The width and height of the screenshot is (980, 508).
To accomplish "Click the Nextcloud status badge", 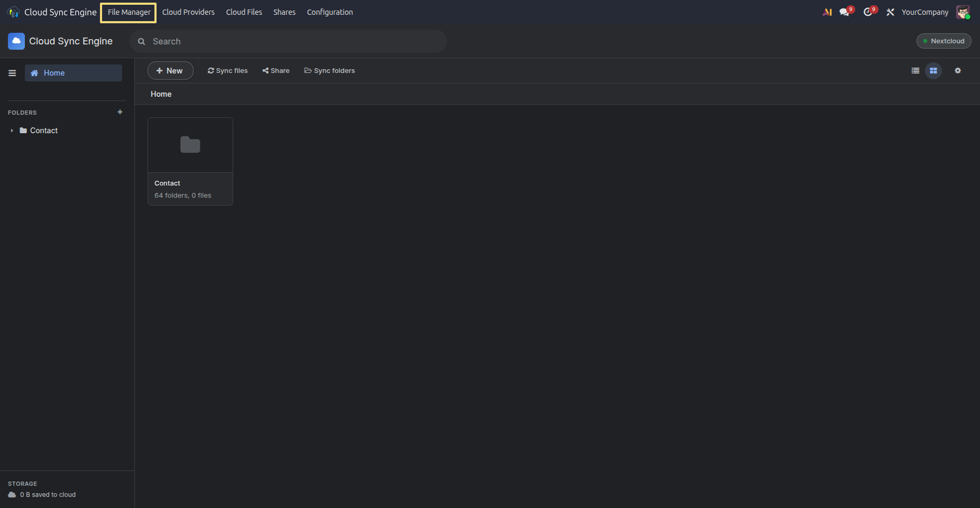I will 944,41.
